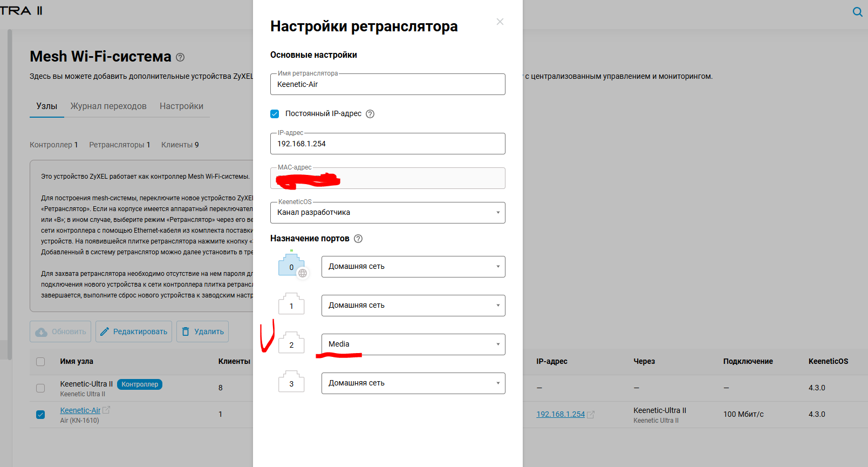The image size is (868, 467).
Task: Uncheck the Постоянный IP-адрес checkbox
Action: [275, 114]
